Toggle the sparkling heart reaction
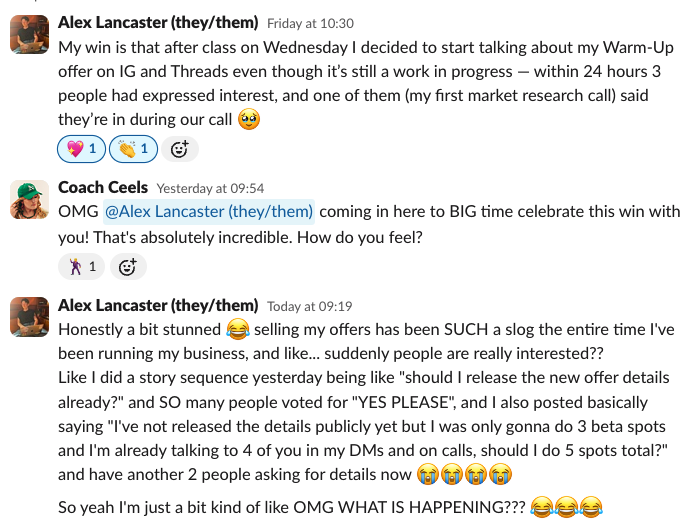 coord(82,149)
